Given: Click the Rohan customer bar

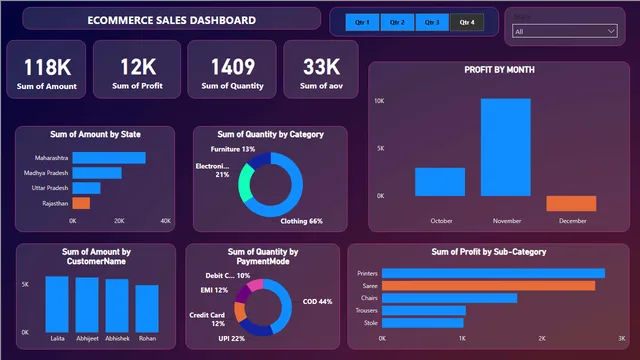Looking at the screenshot, I should point(147,309).
